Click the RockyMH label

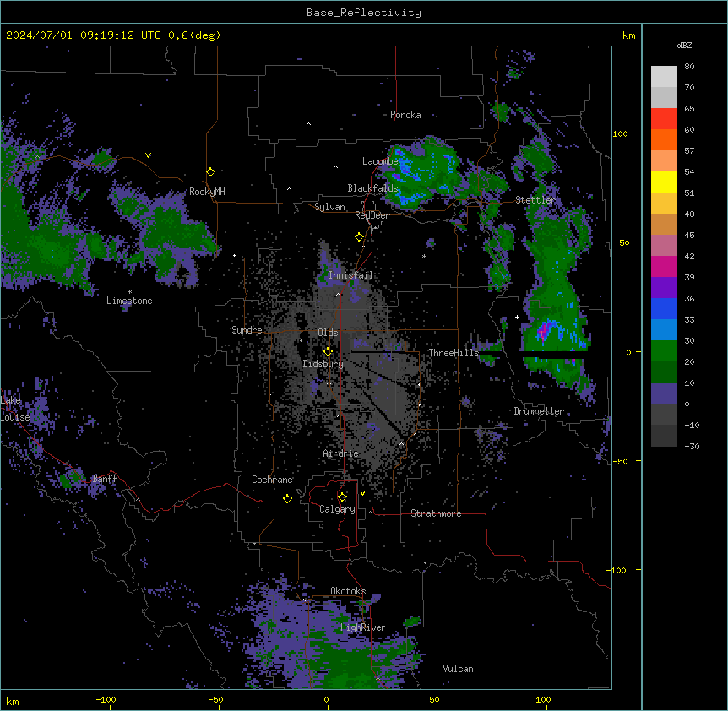pos(207,192)
